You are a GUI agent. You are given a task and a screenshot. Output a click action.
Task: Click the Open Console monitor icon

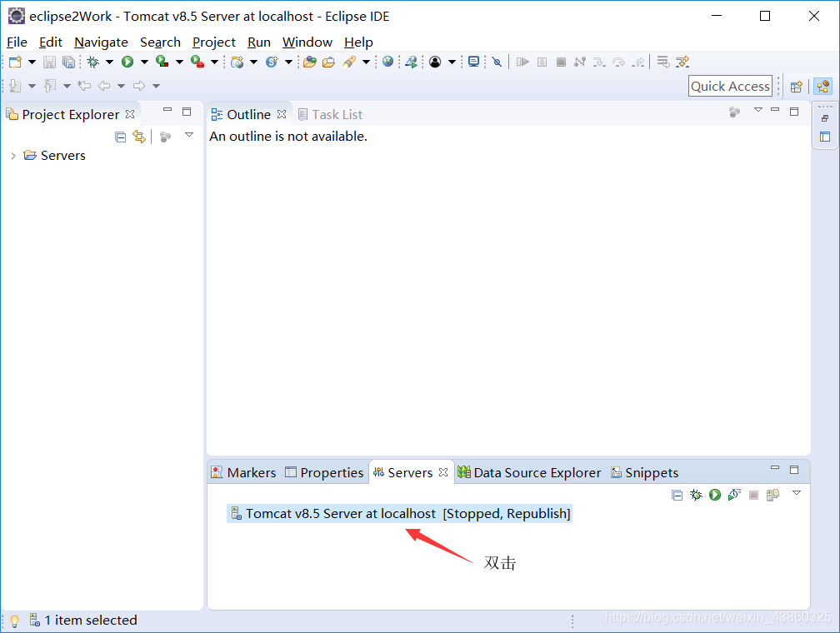click(x=473, y=62)
